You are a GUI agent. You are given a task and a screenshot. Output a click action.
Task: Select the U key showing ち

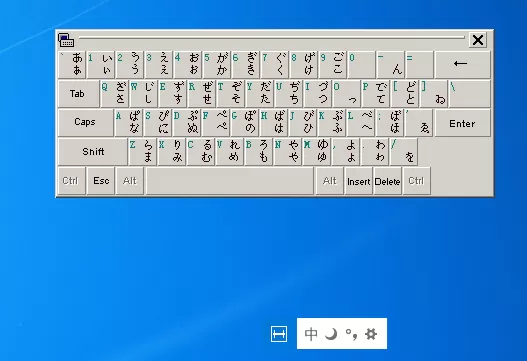[288, 93]
